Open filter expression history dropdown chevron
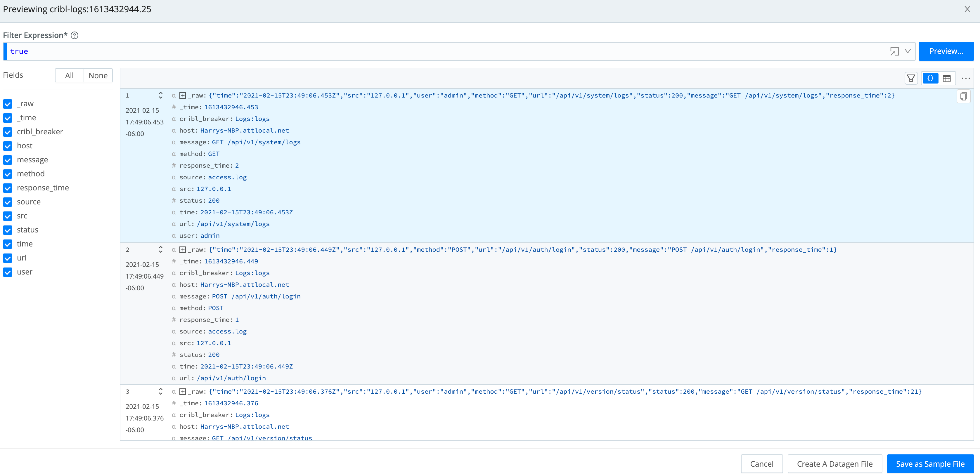980x476 pixels. (908, 51)
